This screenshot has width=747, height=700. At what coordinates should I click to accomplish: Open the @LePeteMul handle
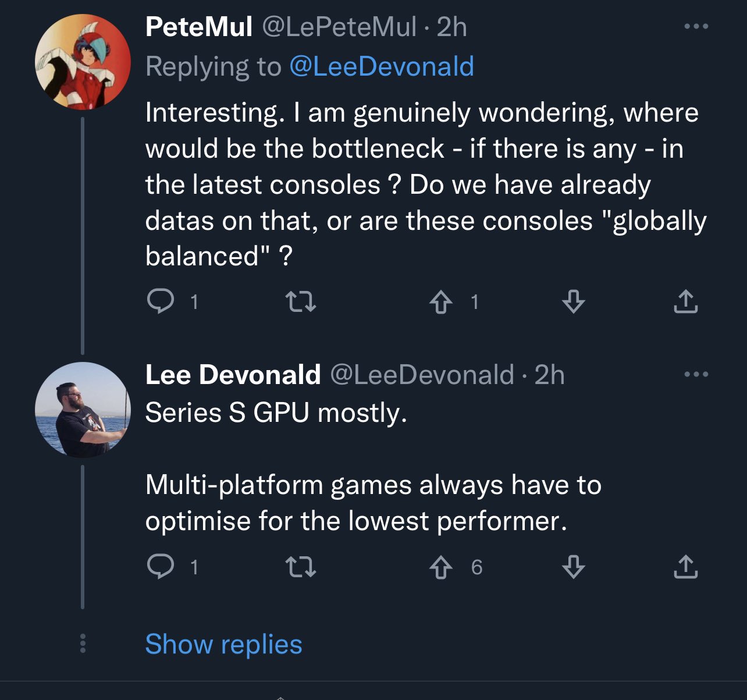click(339, 26)
